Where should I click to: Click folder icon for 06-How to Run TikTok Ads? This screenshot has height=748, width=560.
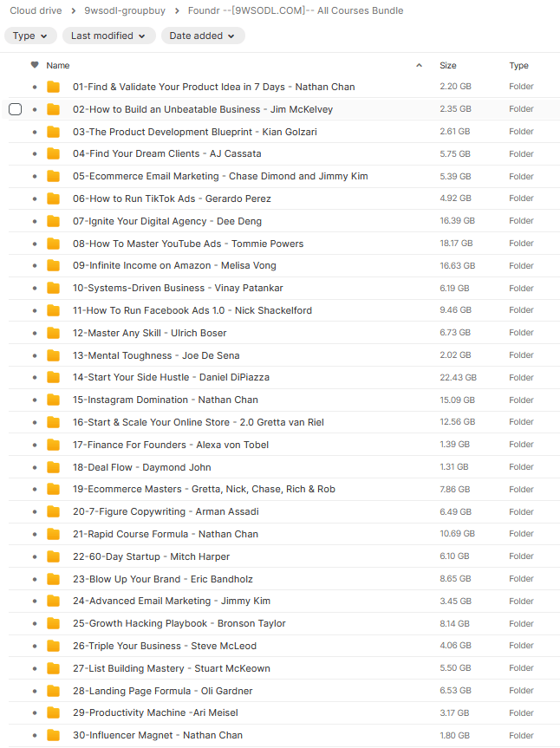coord(54,198)
